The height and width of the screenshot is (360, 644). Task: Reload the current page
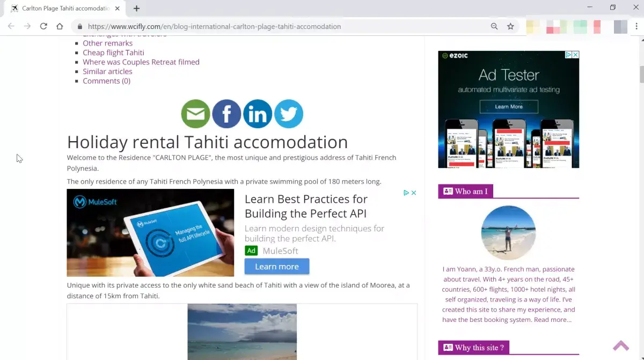pyautogui.click(x=43, y=26)
